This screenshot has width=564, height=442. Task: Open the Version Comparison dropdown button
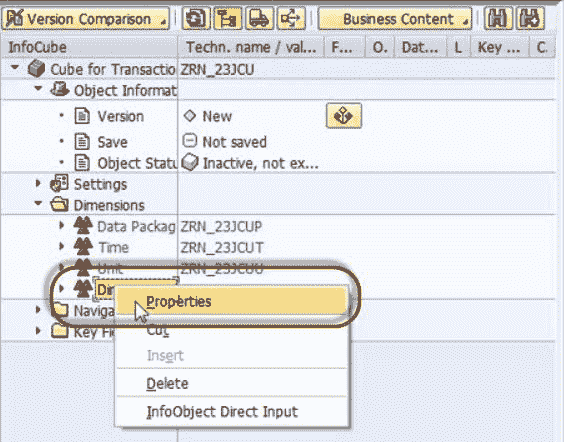click(x=85, y=19)
